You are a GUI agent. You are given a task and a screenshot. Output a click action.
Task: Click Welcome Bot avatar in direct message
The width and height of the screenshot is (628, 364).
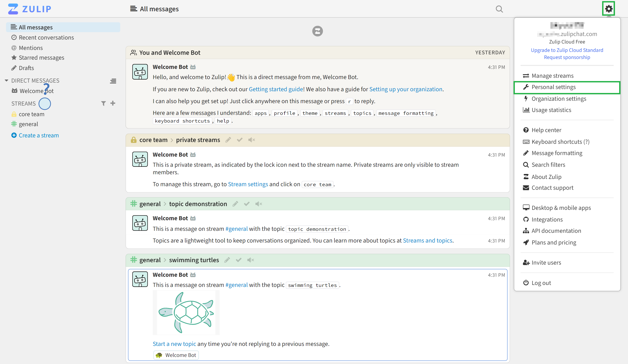140,72
